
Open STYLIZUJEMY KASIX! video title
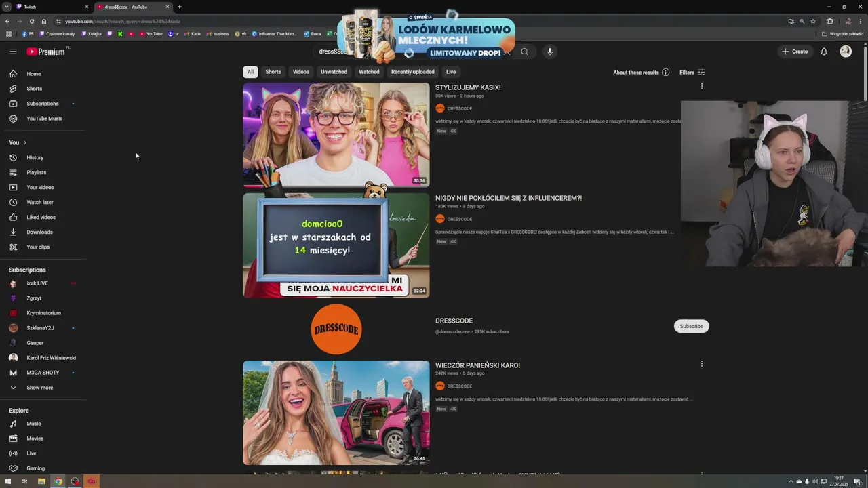(468, 87)
